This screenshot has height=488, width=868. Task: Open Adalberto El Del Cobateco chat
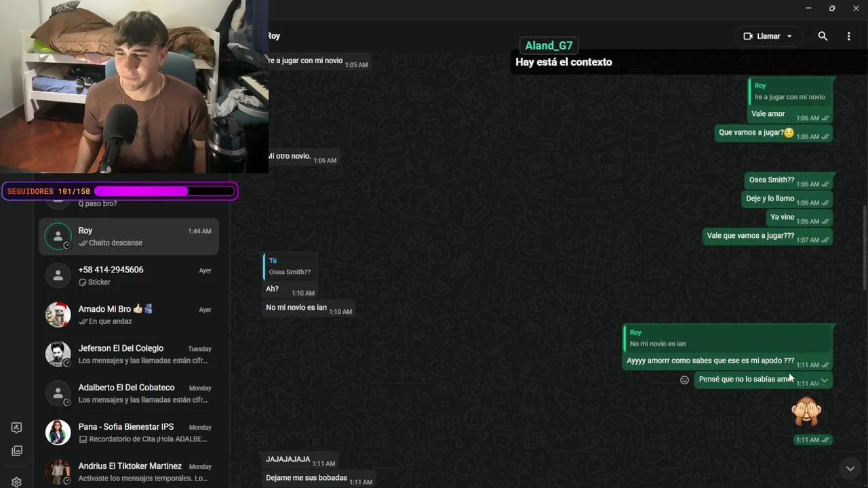click(129, 394)
